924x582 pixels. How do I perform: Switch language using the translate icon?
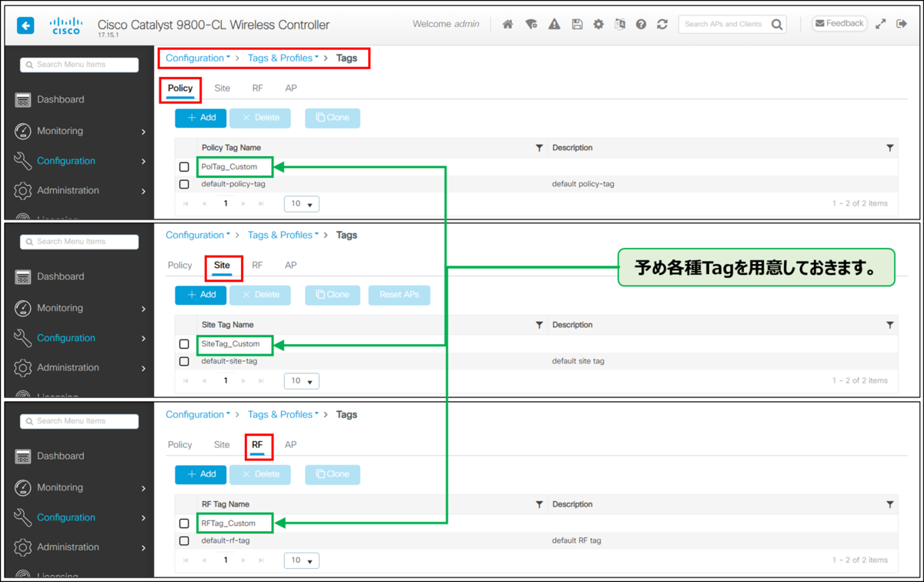coord(620,24)
